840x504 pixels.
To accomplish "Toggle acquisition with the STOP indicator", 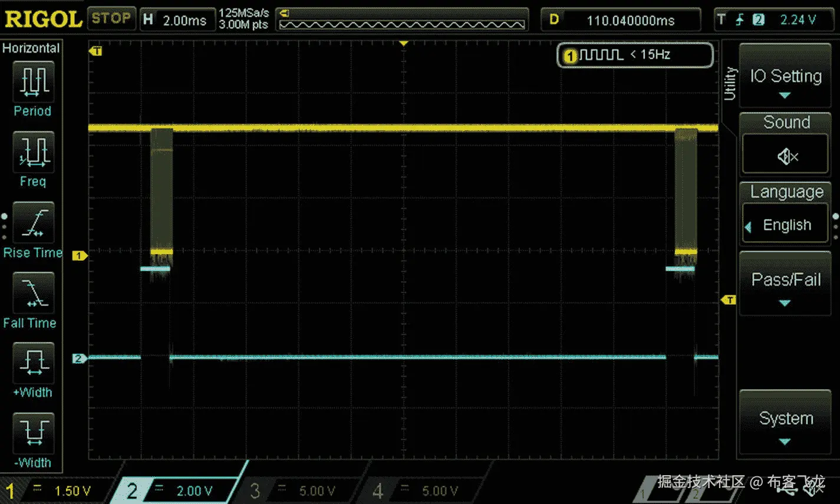I will [x=111, y=18].
